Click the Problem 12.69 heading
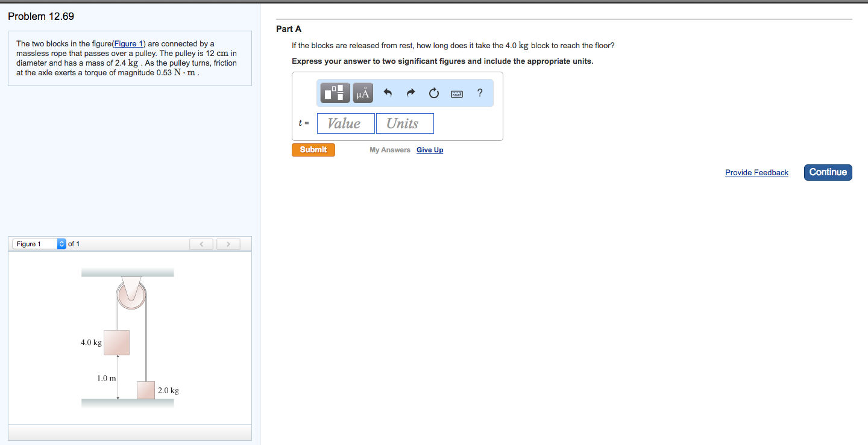Image resolution: width=868 pixels, height=445 pixels. [41, 16]
